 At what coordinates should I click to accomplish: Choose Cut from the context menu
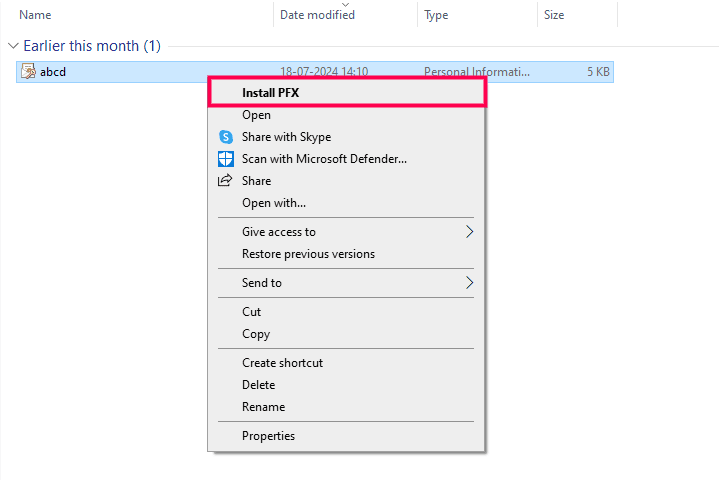(x=251, y=312)
